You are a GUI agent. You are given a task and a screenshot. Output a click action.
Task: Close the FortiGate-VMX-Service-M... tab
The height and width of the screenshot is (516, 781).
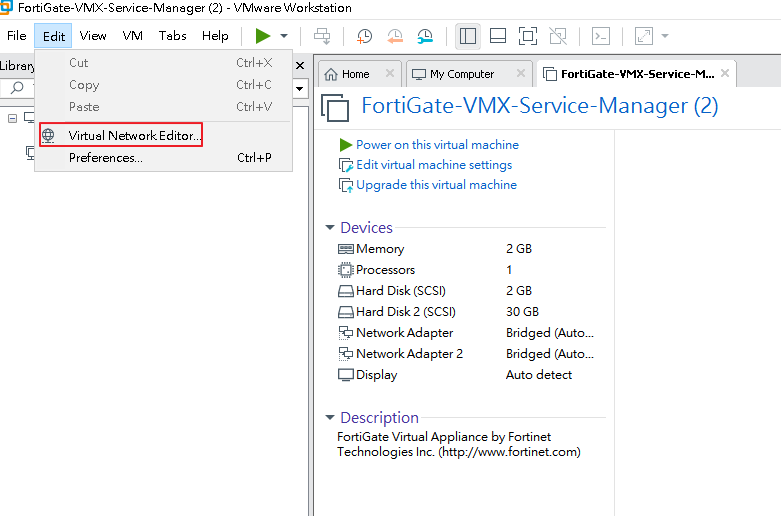pos(725,74)
